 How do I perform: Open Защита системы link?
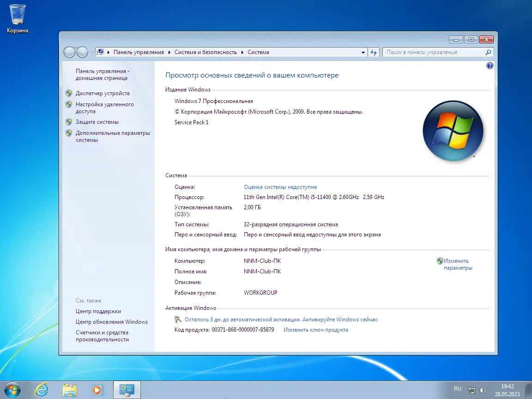pyautogui.click(x=97, y=122)
